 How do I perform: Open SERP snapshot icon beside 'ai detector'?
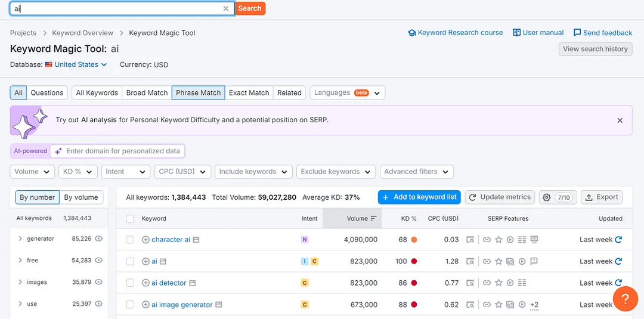click(x=193, y=283)
